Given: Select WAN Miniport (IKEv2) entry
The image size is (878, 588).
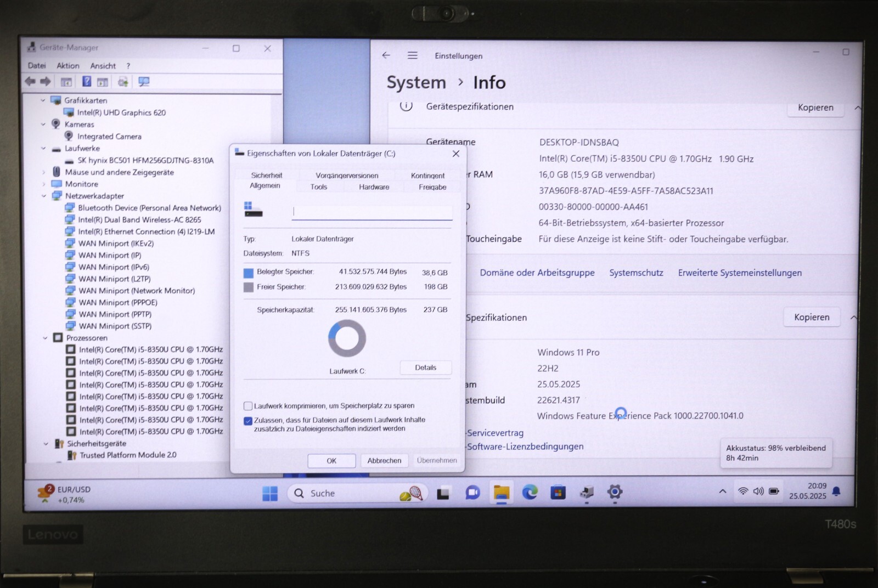Looking at the screenshot, I should [x=116, y=243].
